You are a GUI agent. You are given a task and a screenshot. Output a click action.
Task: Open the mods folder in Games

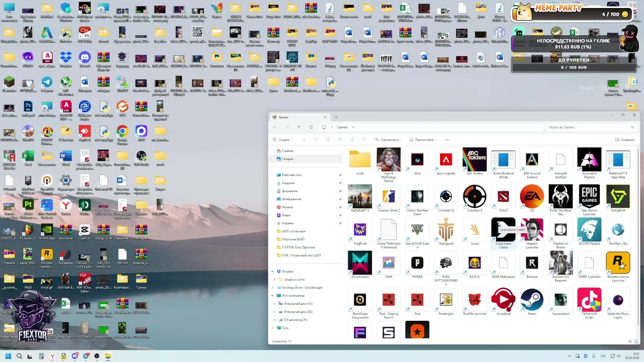coord(360,162)
